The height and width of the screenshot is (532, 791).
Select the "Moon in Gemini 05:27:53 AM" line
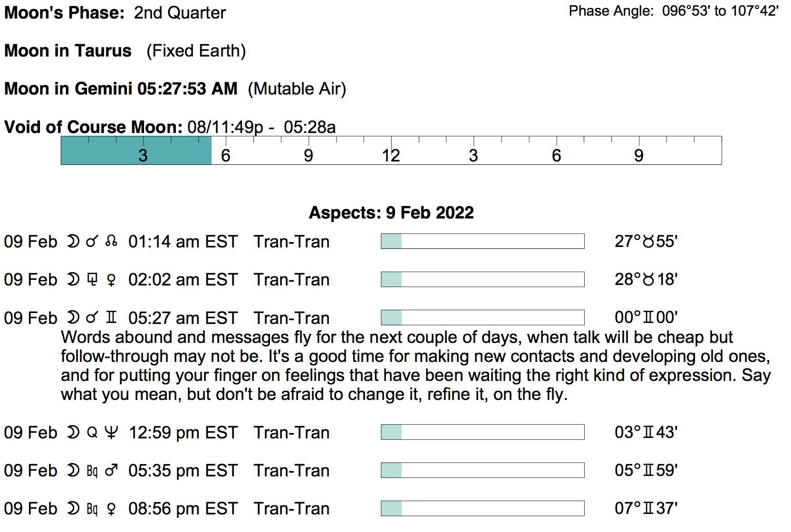121,89
